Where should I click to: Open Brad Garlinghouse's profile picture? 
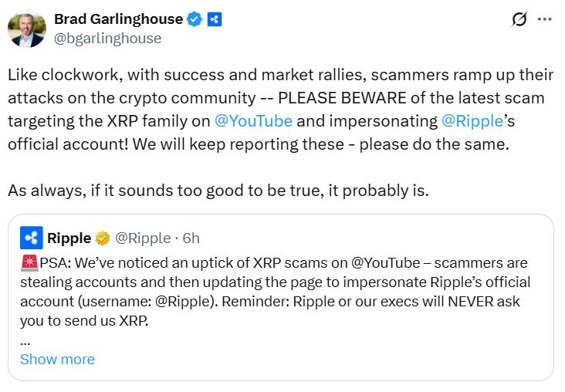point(26,29)
